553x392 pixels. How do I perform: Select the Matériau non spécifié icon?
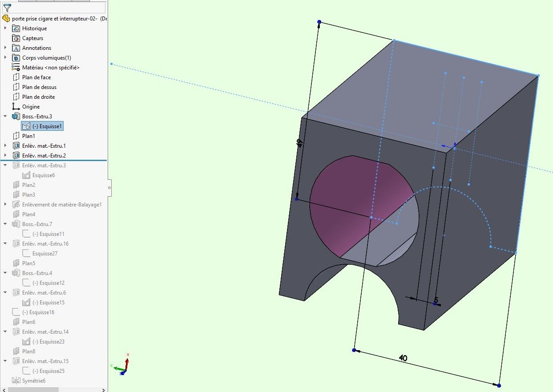pyautogui.click(x=16, y=68)
